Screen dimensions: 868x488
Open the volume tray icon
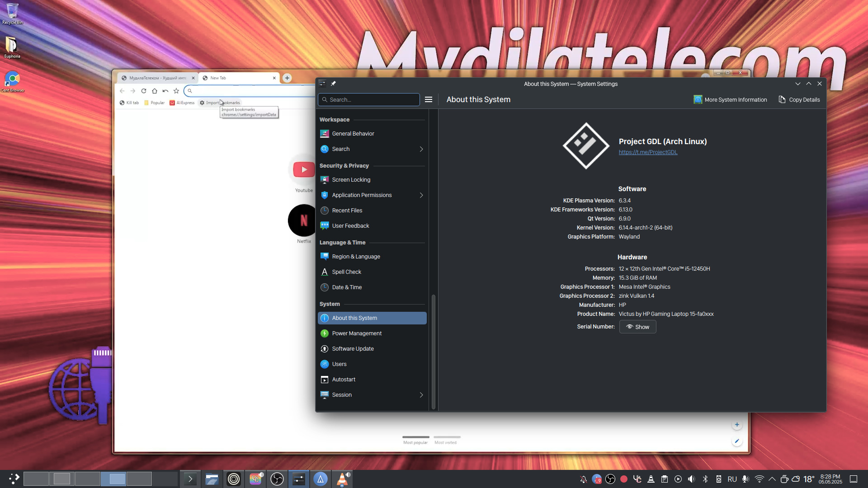tap(691, 479)
